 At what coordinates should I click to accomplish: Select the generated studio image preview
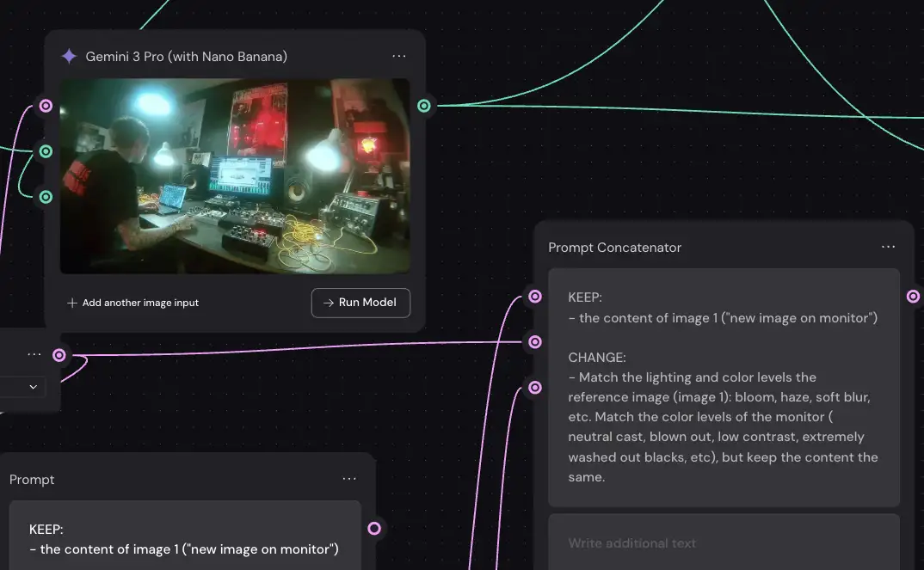tap(235, 176)
